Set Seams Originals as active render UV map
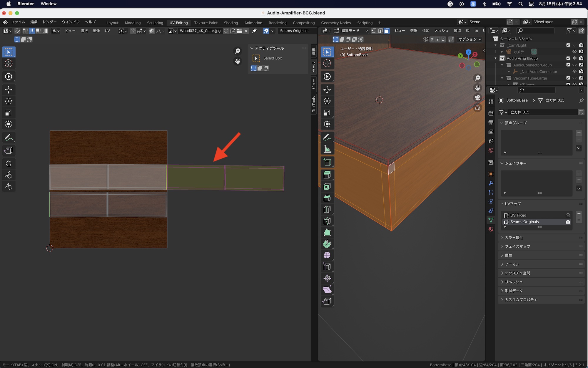 click(568, 222)
